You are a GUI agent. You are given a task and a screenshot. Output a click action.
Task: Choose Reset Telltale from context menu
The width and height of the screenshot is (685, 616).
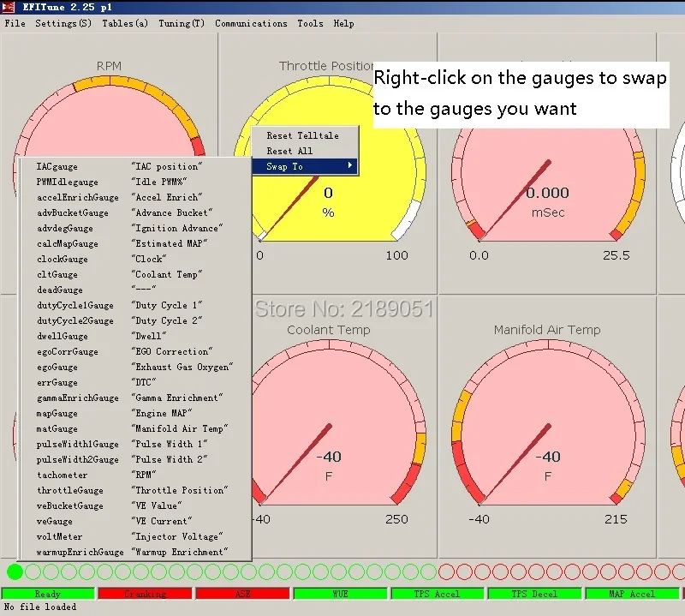coord(305,135)
